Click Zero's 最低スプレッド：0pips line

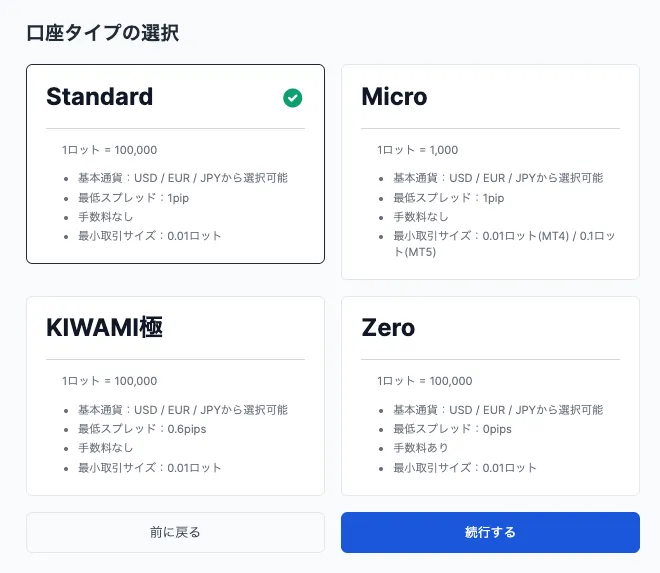452,429
